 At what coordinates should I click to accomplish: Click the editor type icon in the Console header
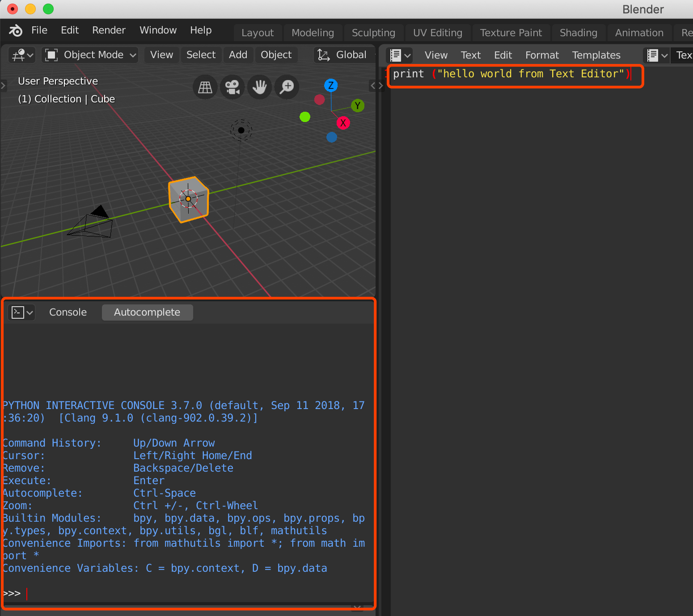18,312
